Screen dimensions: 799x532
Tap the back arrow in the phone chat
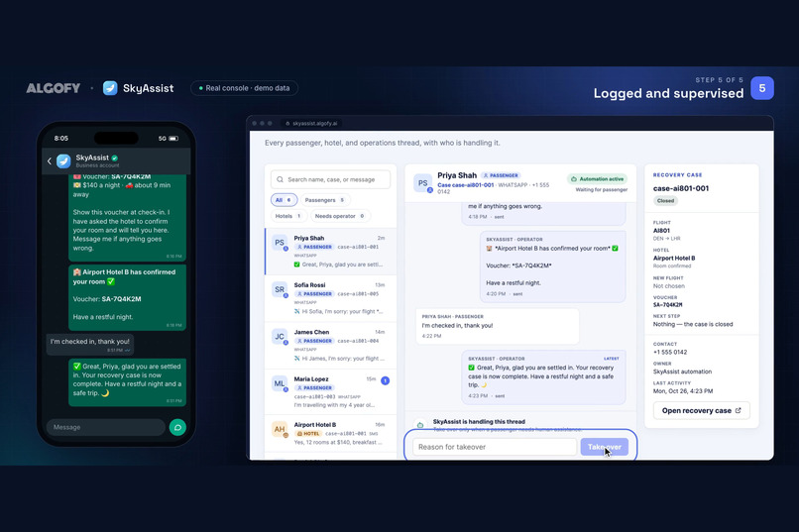[50, 160]
